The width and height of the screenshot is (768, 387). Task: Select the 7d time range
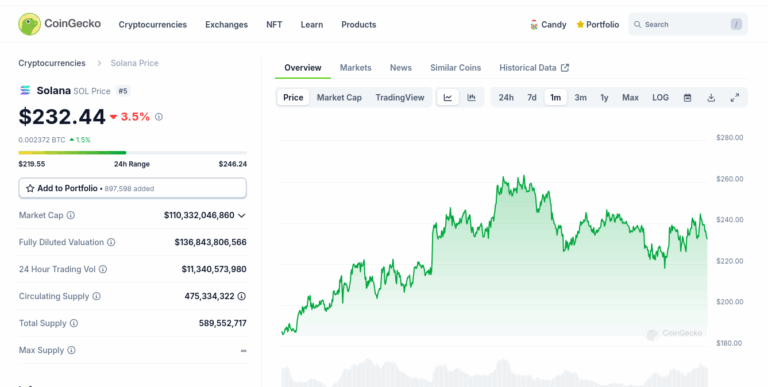click(532, 97)
